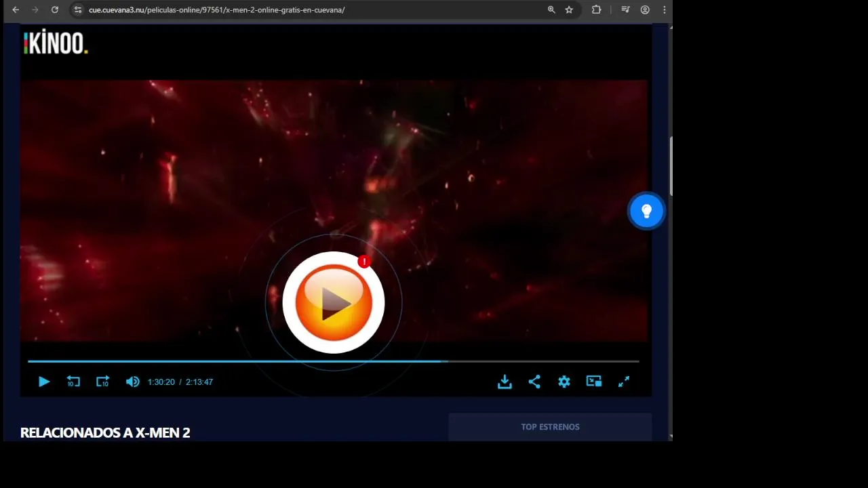Click the browser back arrow
The width and height of the screenshot is (868, 488).
pos(16,10)
